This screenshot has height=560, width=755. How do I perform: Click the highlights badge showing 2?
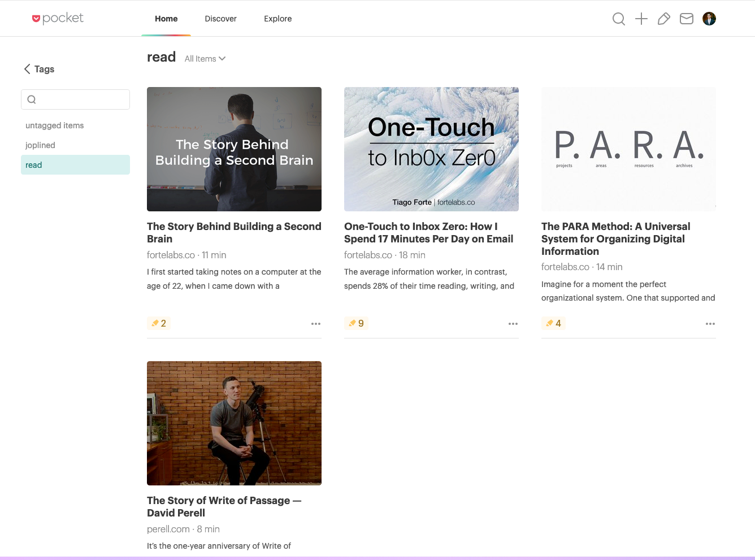point(158,323)
